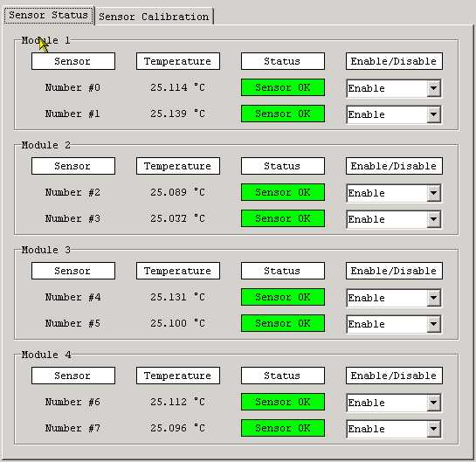Screen dimensions: 476x462
Task: Expand the Enable selector for Number #7
Action: coord(393,429)
